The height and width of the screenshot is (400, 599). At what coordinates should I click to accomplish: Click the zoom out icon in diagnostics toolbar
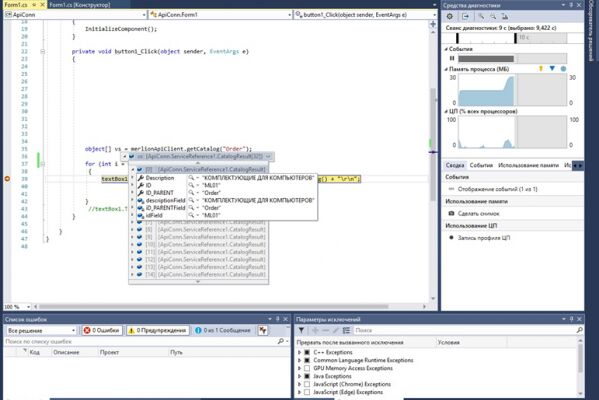[x=493, y=16]
